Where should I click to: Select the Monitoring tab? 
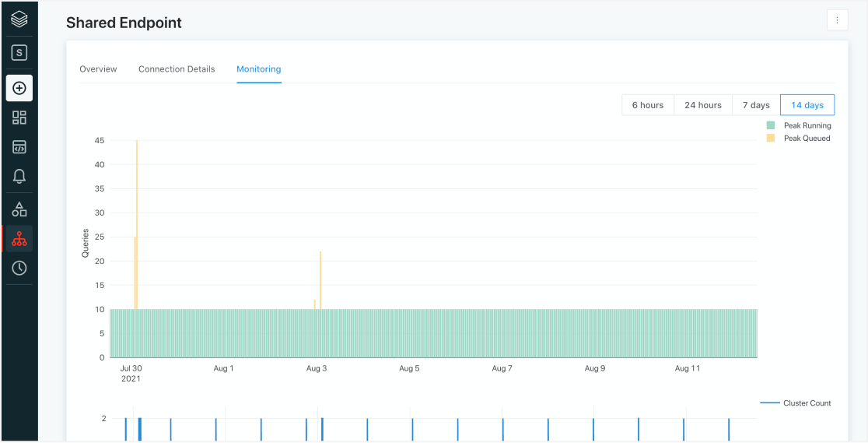pos(258,69)
